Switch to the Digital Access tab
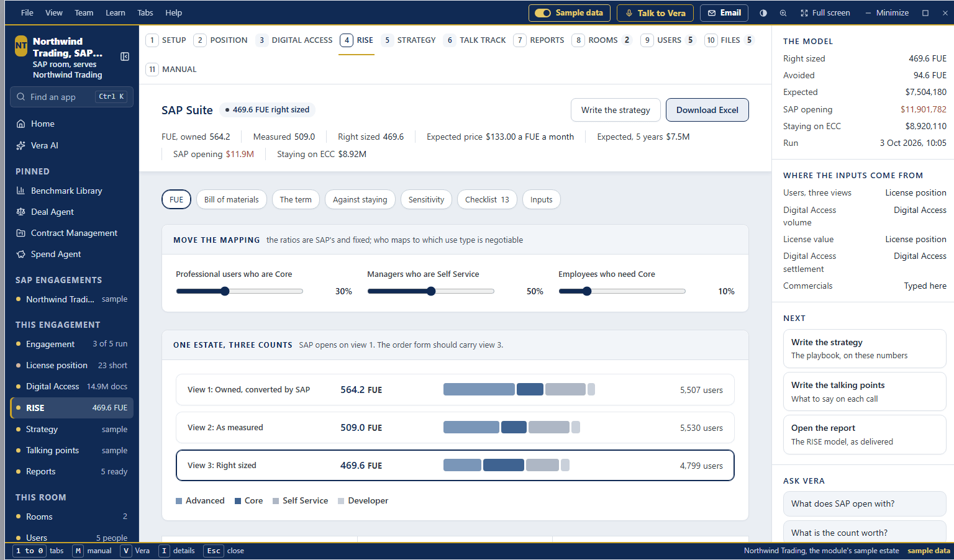This screenshot has height=560, width=954. tap(294, 40)
